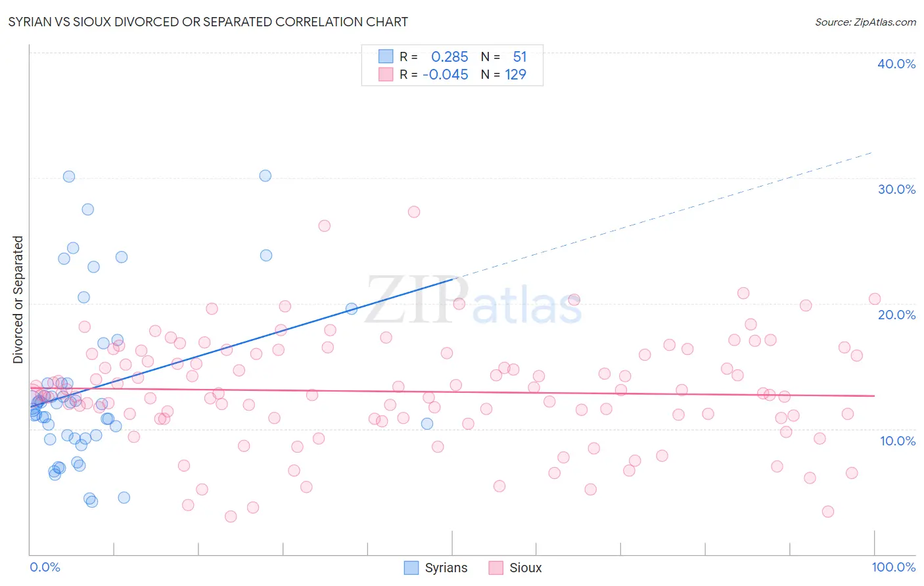Click the chart title text
Screen dimensions: 924x586
(208, 22)
